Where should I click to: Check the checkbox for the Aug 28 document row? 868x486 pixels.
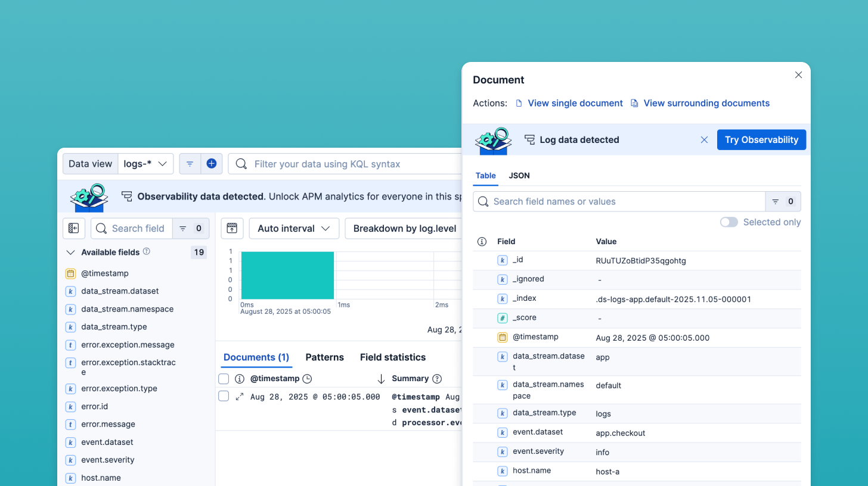(x=224, y=396)
